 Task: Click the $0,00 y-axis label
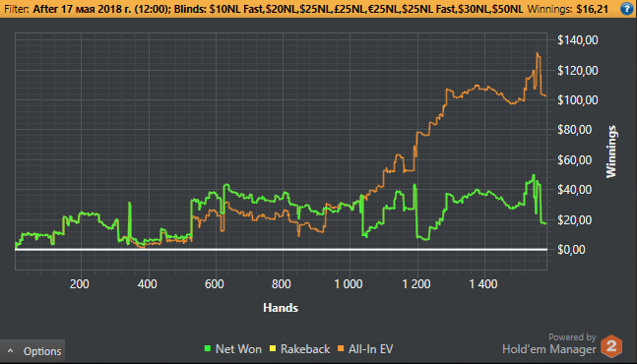[x=570, y=250]
